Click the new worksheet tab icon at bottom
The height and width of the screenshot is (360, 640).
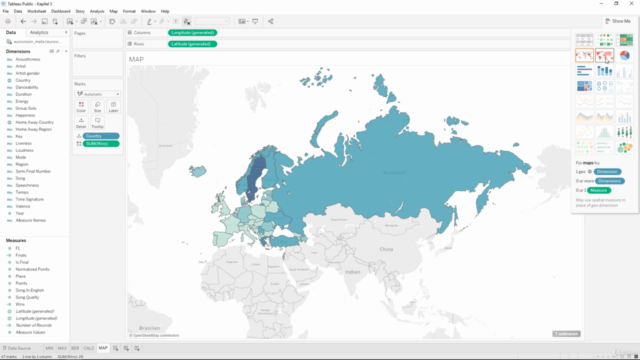[x=116, y=348]
